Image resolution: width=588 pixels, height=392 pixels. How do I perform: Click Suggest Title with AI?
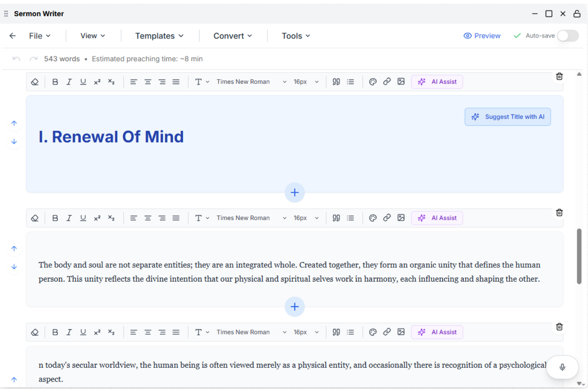[x=508, y=116]
